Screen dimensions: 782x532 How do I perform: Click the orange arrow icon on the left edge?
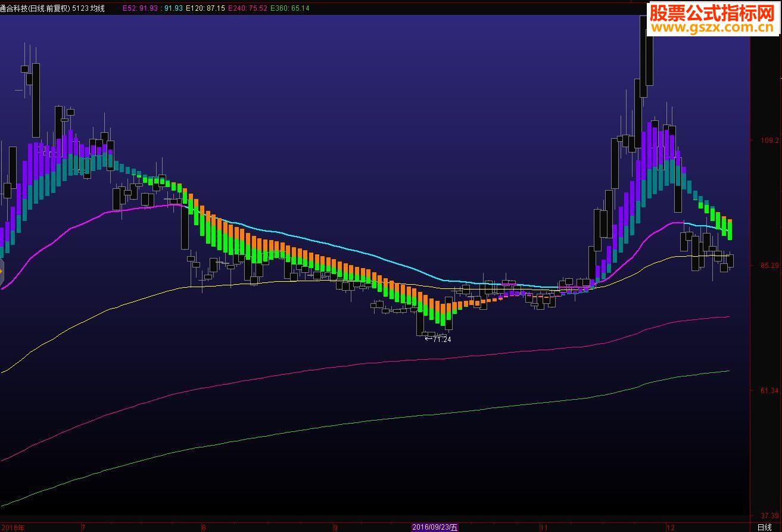[x=2, y=272]
